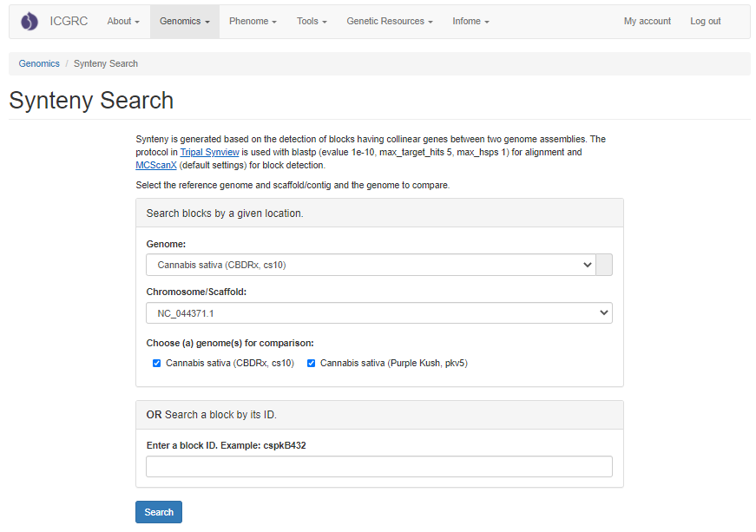This screenshot has height=532, width=756.
Task: Expand the Genetic Resources menu
Action: [390, 22]
